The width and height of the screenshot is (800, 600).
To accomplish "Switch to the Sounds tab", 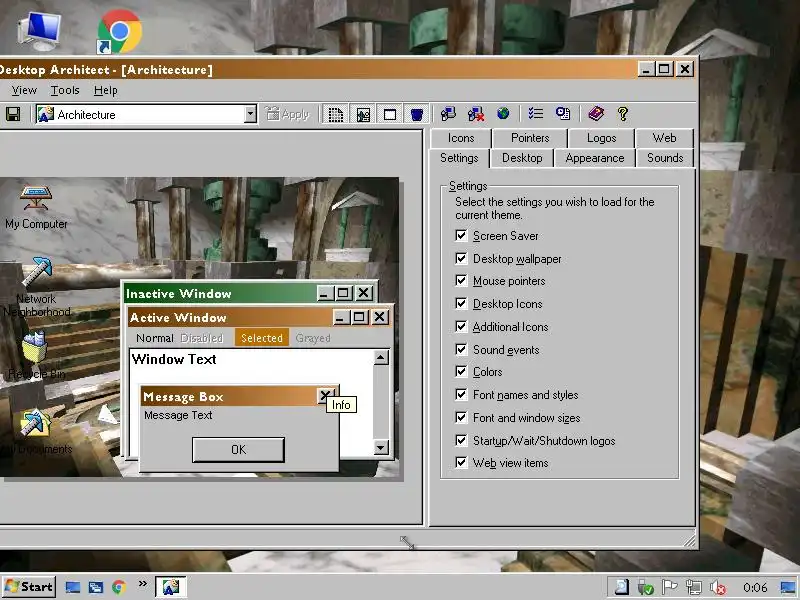I will (x=665, y=158).
